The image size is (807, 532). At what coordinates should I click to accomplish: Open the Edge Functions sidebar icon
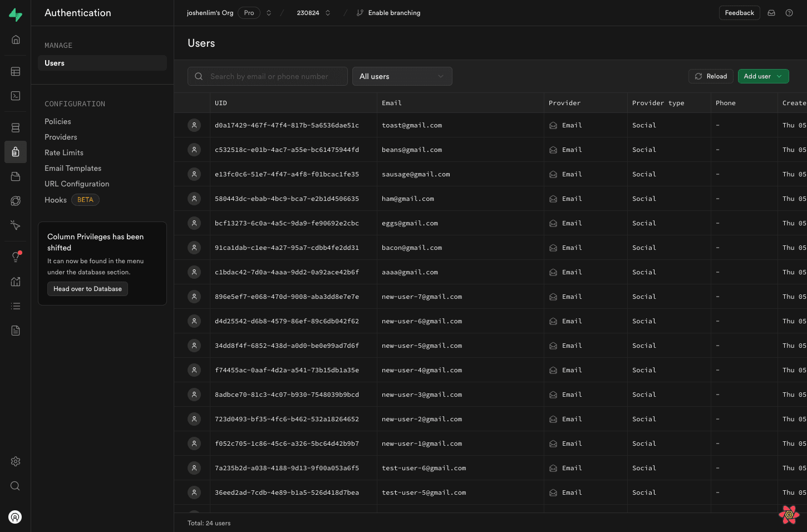(x=16, y=201)
